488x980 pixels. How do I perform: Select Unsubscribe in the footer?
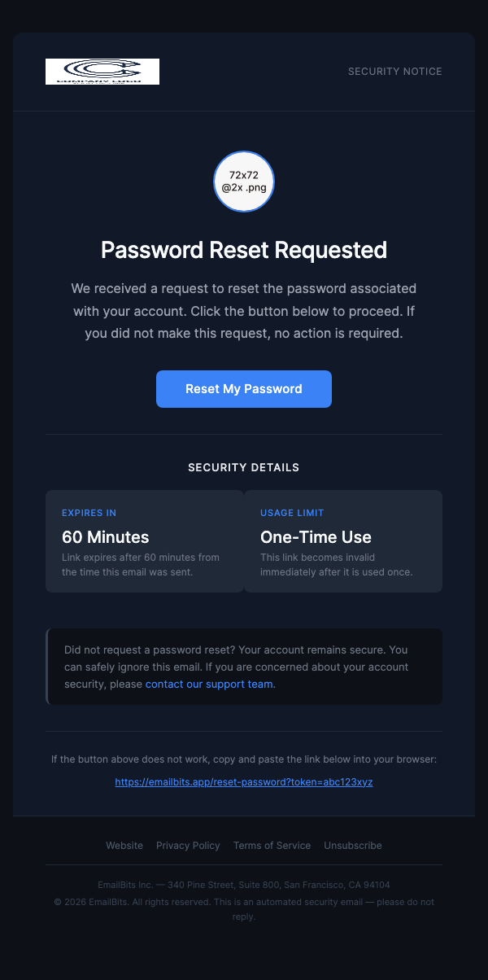[352, 846]
